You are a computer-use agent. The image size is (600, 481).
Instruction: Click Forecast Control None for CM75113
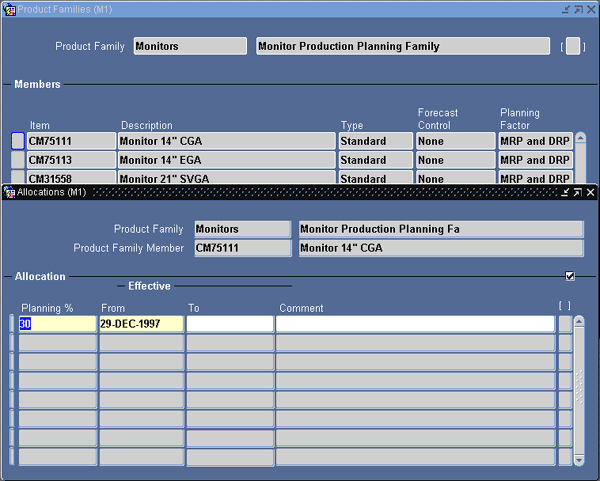click(456, 160)
